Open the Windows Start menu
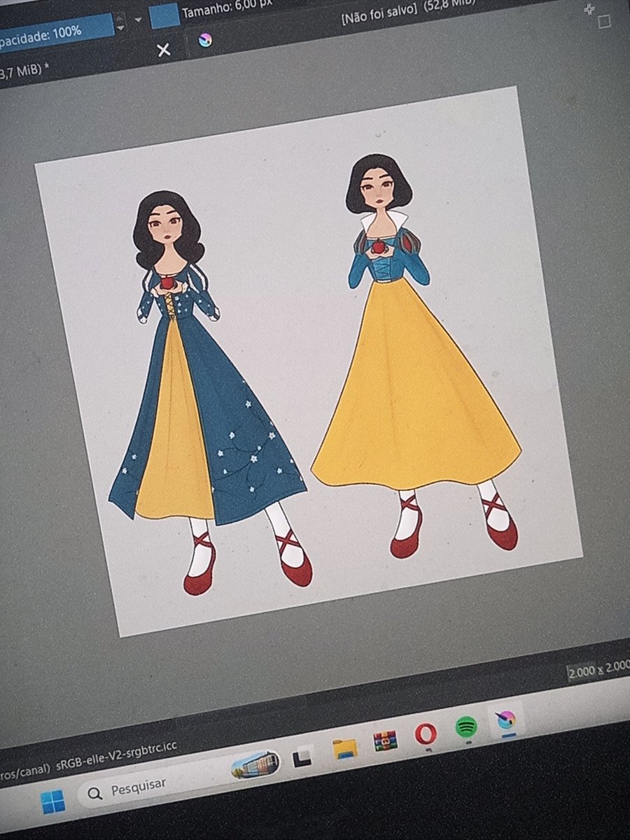Screen dimensions: 630x840 [x=52, y=803]
